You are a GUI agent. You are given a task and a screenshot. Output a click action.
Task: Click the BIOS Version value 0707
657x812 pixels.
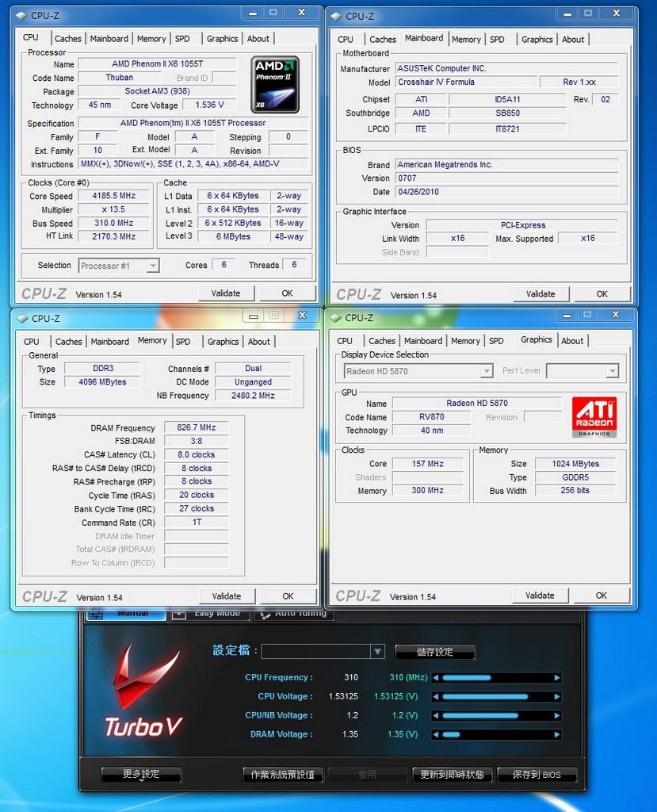click(507, 178)
